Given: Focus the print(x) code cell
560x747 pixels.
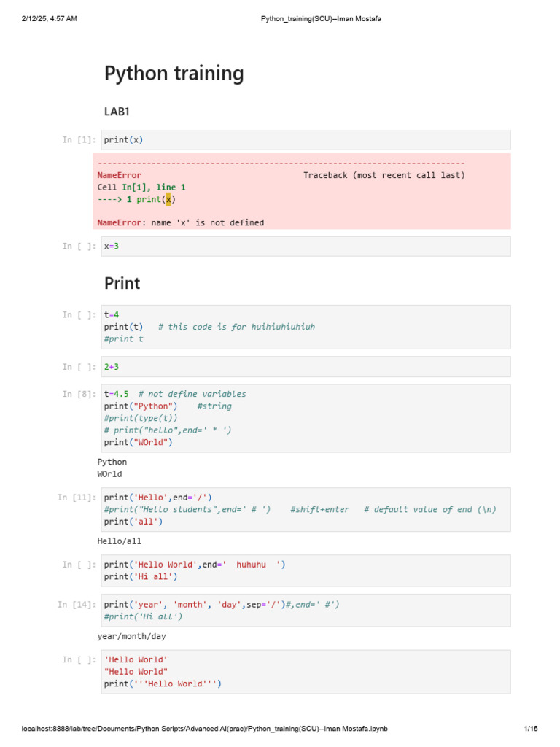Looking at the screenshot, I should 306,139.
